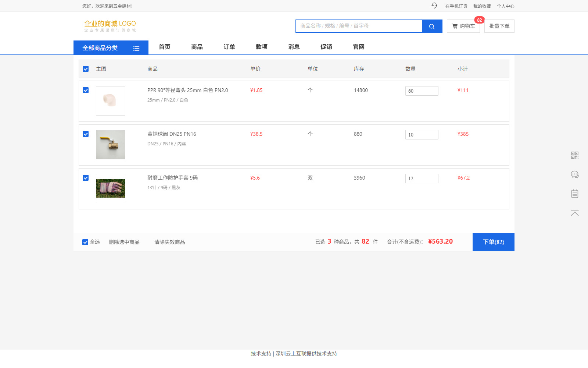588x368 pixels.
Task: Click the list icon beside 全部商品分类
Action: [136, 48]
